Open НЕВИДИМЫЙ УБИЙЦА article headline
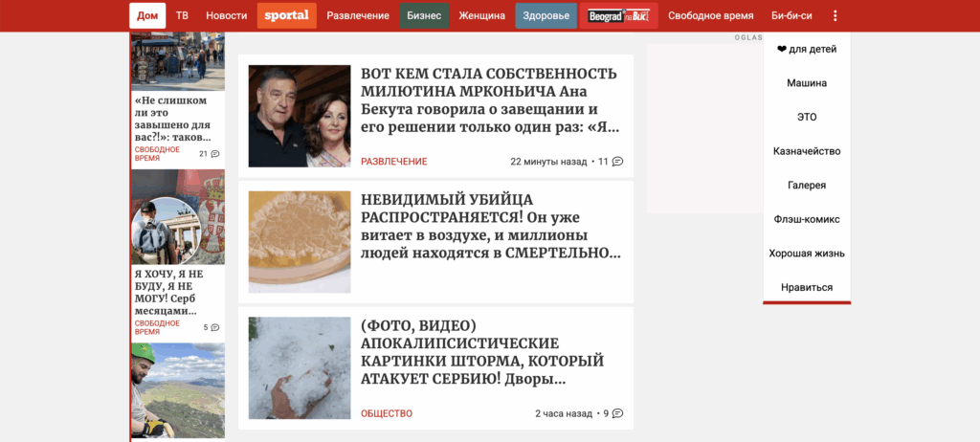The image size is (980, 442). tap(491, 227)
